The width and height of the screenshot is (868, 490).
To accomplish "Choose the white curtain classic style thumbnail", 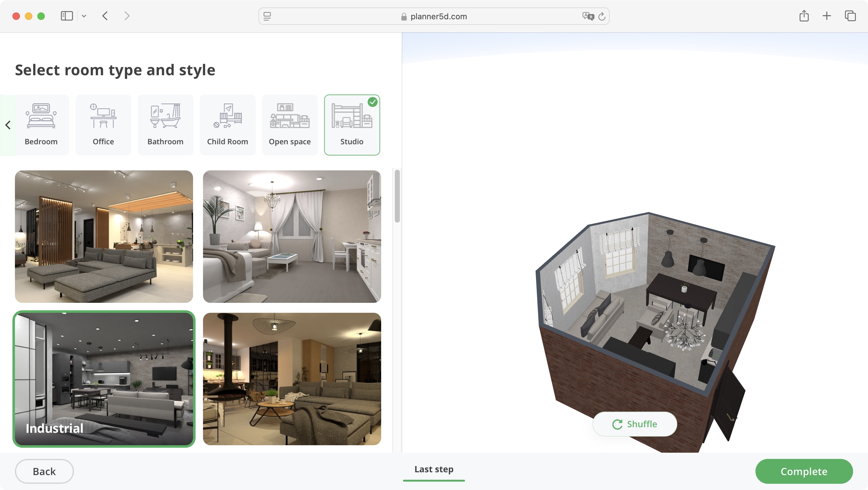I will [292, 236].
